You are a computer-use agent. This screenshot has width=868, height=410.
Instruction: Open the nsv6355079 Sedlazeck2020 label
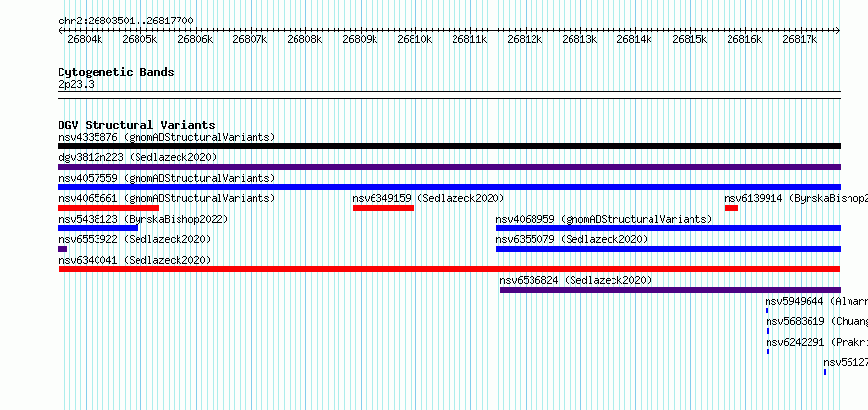(x=572, y=239)
